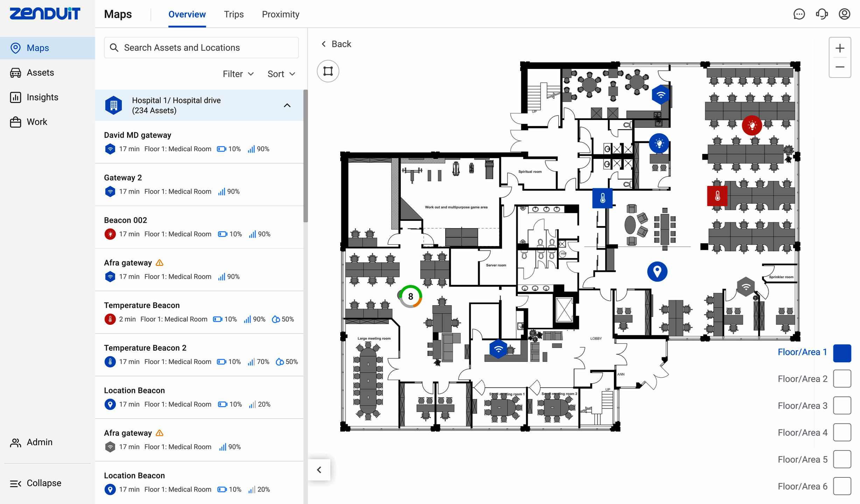Viewport: 860px width, 504px height.
Task: Click the map zoom out minus button
Action: coord(840,67)
